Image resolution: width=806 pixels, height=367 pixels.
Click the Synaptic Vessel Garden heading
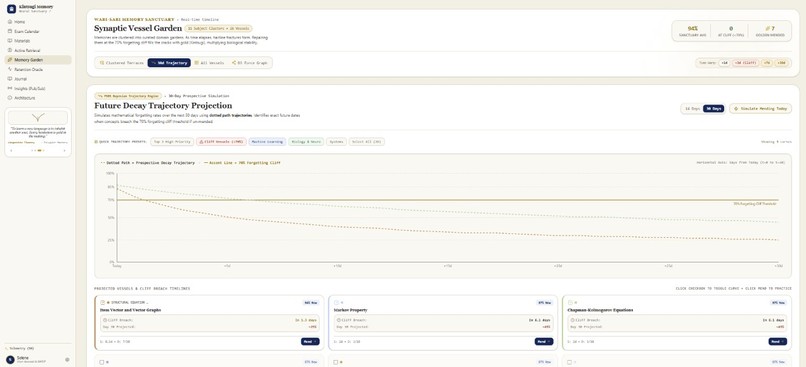[138, 28]
